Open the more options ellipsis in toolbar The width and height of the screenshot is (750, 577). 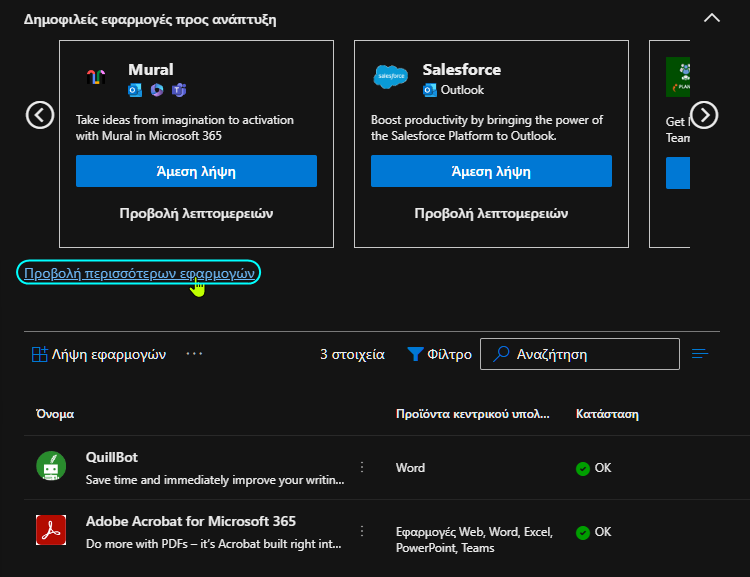194,354
